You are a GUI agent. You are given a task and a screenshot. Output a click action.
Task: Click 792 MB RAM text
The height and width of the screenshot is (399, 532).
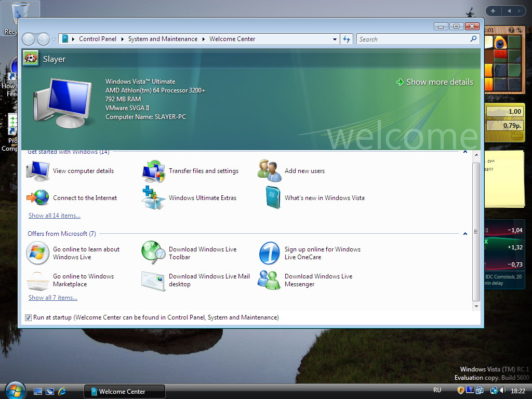point(123,99)
